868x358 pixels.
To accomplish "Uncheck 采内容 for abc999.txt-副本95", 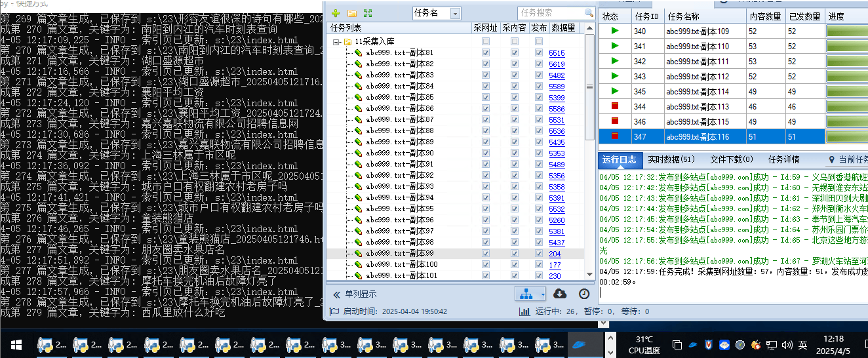I will coord(514,209).
